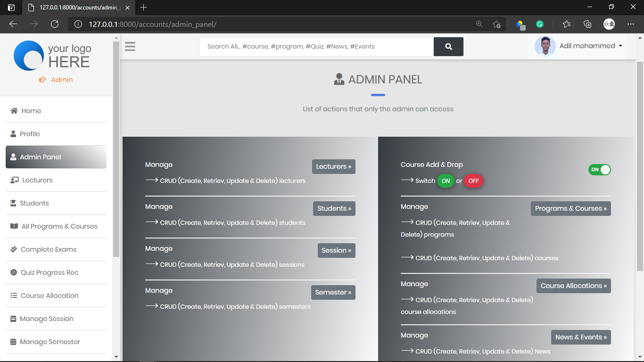Open Course Allocation from the sidebar
The height and width of the screenshot is (362, 644).
56,296
